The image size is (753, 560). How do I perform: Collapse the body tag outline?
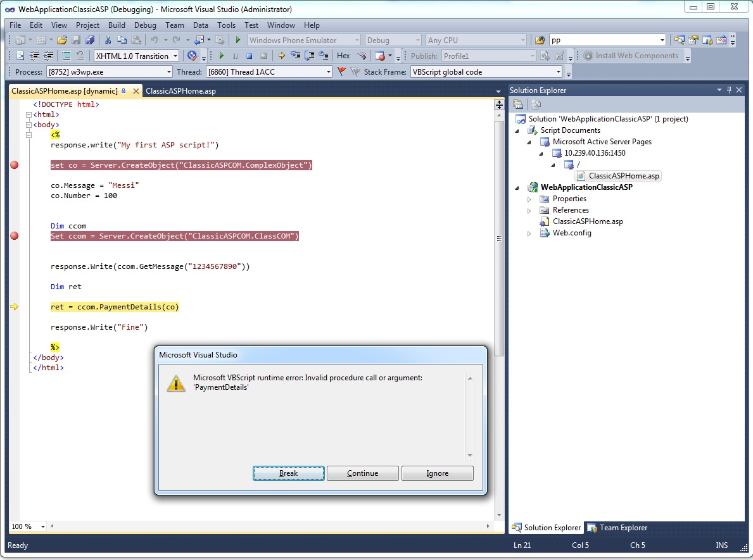pos(28,125)
